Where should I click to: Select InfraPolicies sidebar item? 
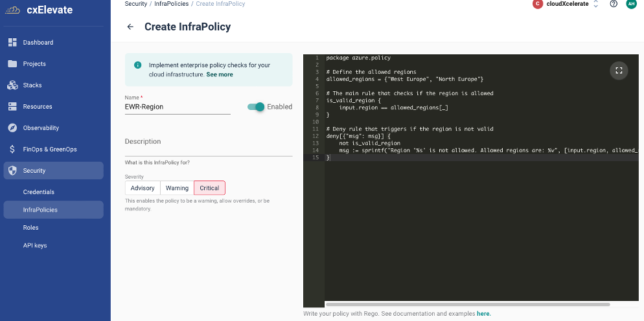[x=53, y=210]
